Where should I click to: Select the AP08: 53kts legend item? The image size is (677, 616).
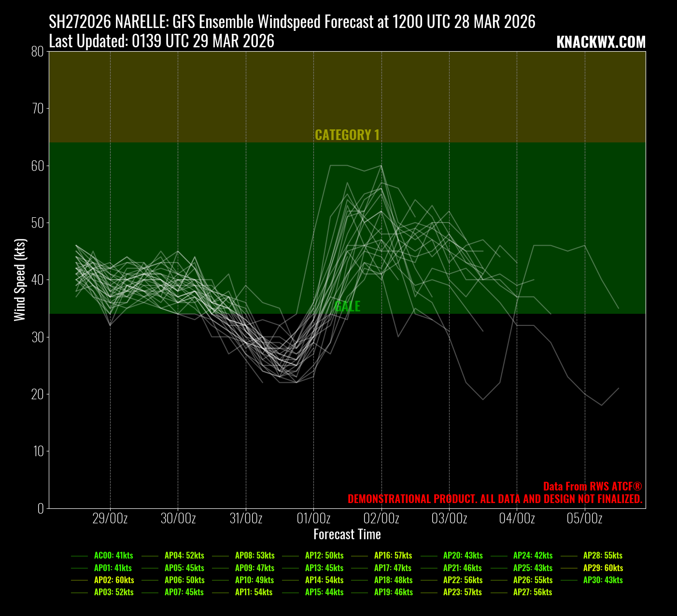tap(254, 556)
